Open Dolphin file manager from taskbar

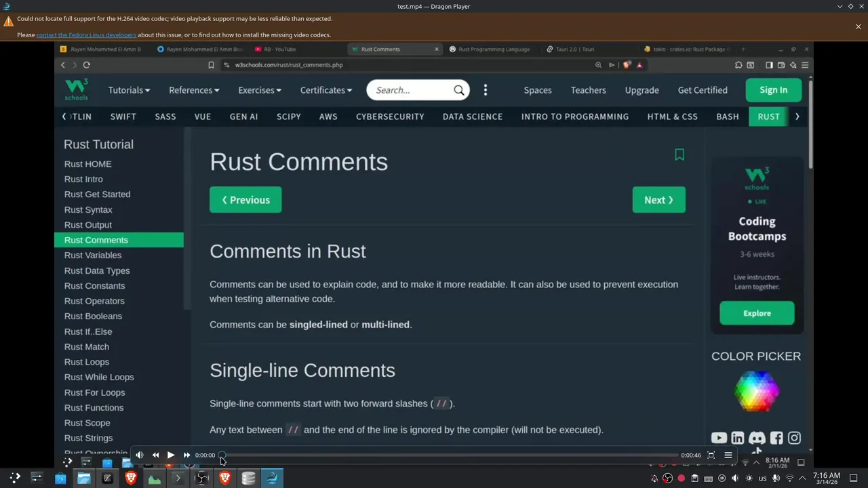pyautogui.click(x=84, y=478)
